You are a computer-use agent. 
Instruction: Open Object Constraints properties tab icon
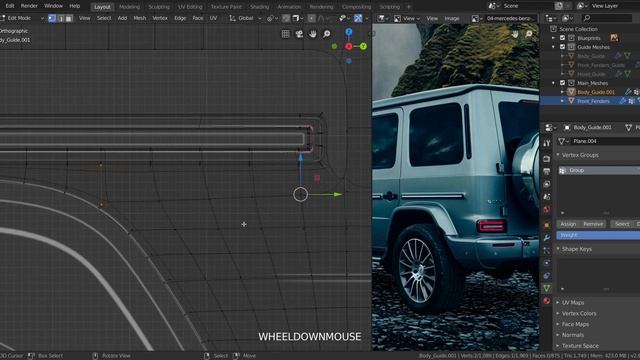pos(547,276)
